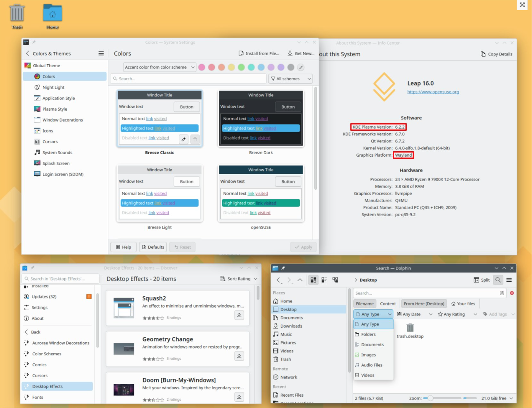
Task: Open Night Light settings page
Action: pyautogui.click(x=53, y=87)
